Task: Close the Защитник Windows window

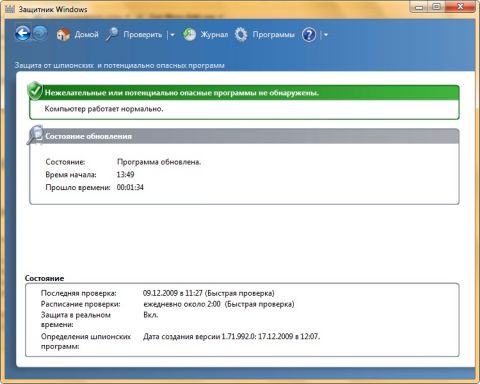Action: pos(460,7)
